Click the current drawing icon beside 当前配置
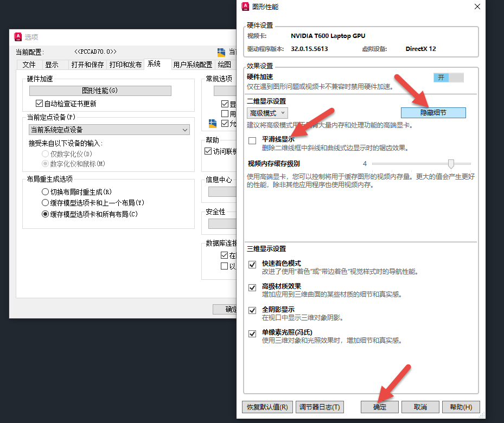The image size is (504, 423). [221, 52]
